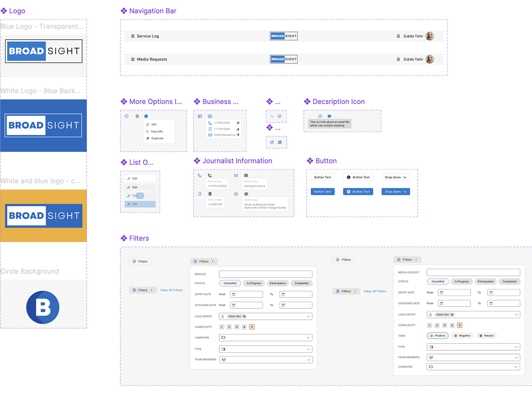Click the outlined edit pencil square icon

(272, 143)
